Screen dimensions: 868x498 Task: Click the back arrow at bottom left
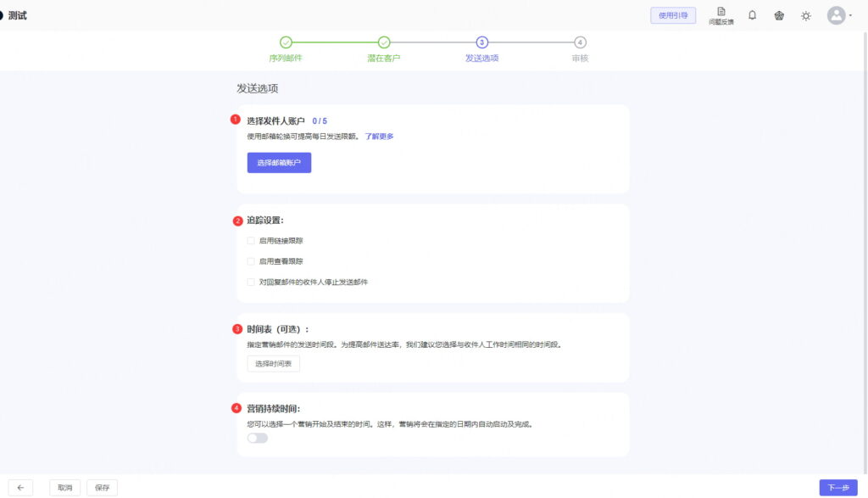click(19, 487)
